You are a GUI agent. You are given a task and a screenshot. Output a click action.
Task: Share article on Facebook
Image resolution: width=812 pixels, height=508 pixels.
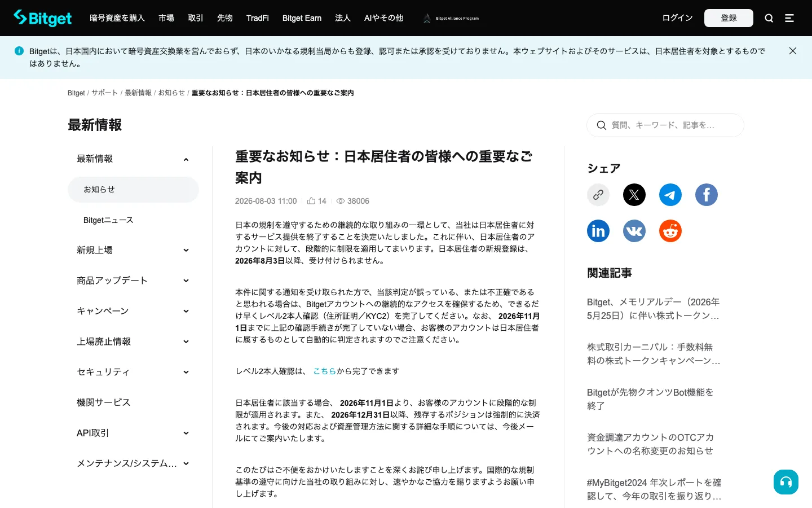coord(707,195)
